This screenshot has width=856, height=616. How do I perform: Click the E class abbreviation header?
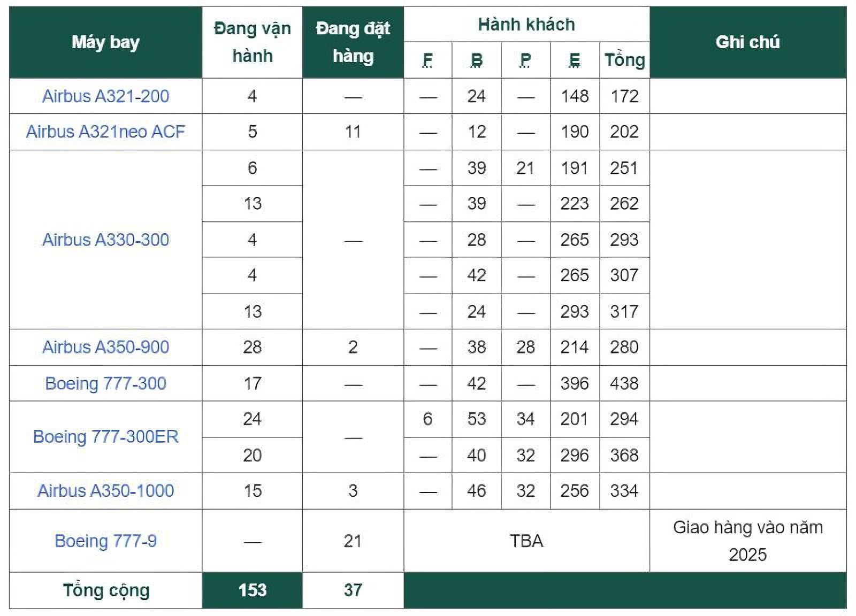pos(575,60)
